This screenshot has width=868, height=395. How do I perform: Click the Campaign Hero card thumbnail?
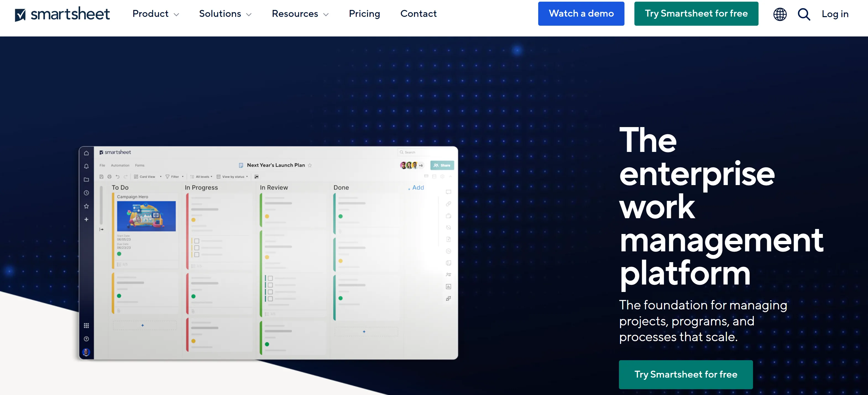pyautogui.click(x=146, y=216)
